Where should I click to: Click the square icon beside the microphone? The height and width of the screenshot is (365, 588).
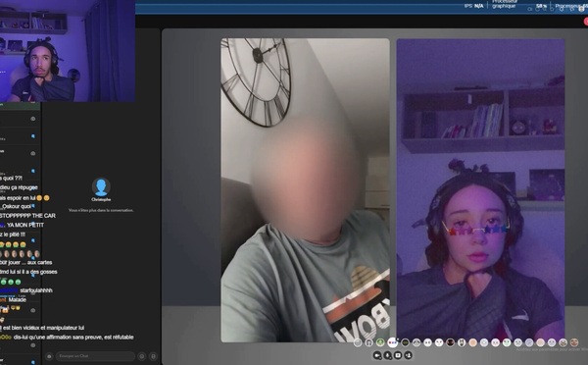coord(398,355)
